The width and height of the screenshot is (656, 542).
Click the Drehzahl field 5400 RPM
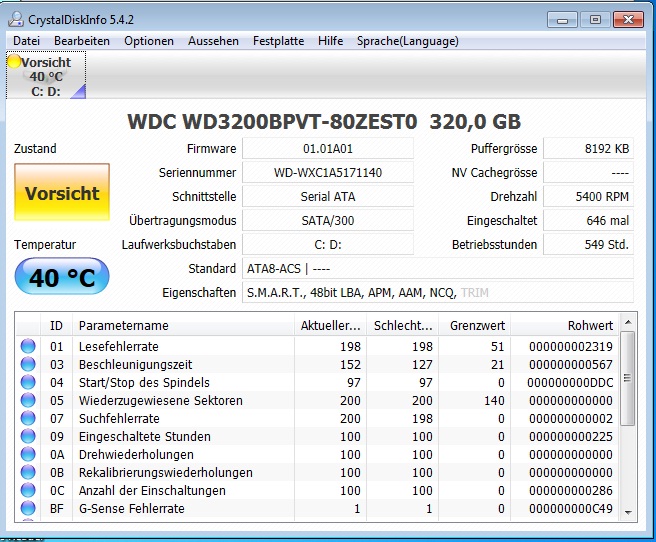point(588,197)
